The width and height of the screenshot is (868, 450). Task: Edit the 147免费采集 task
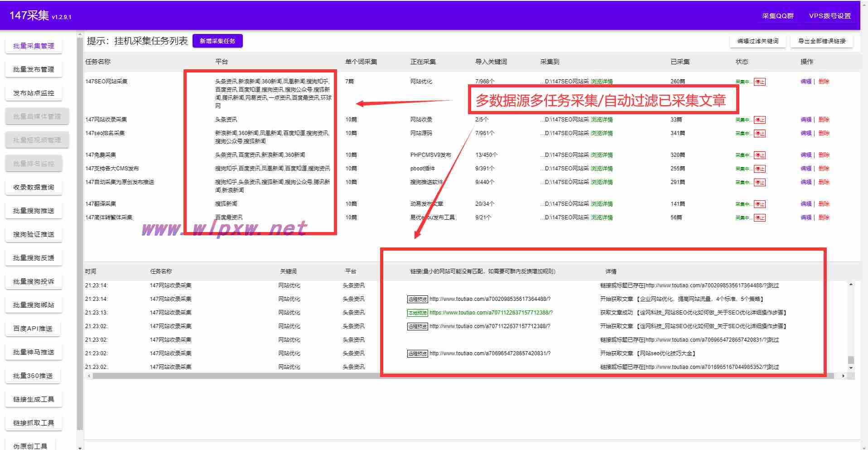806,155
